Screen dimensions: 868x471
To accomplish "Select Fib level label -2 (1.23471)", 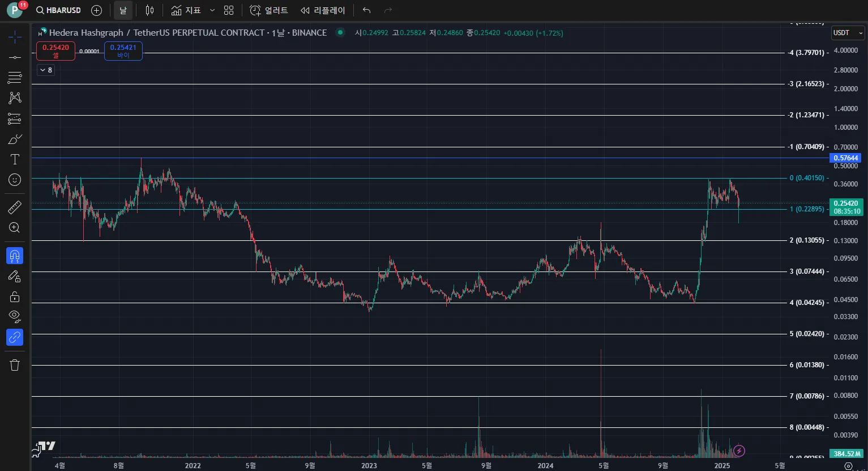I will 806,115.
